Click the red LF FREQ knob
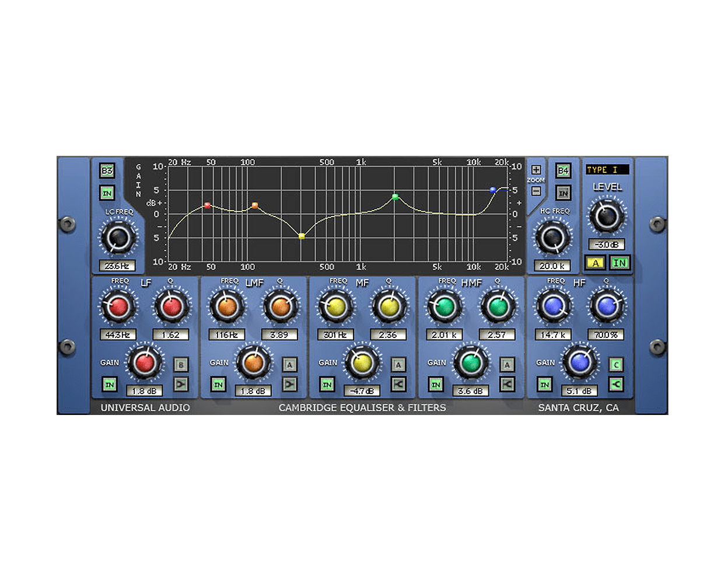 pyautogui.click(x=118, y=306)
